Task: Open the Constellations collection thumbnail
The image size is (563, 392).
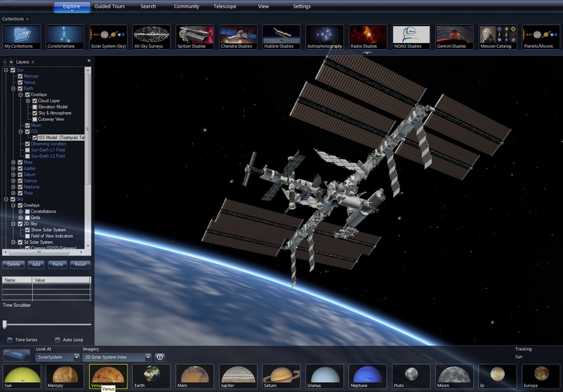Action: click(65, 37)
